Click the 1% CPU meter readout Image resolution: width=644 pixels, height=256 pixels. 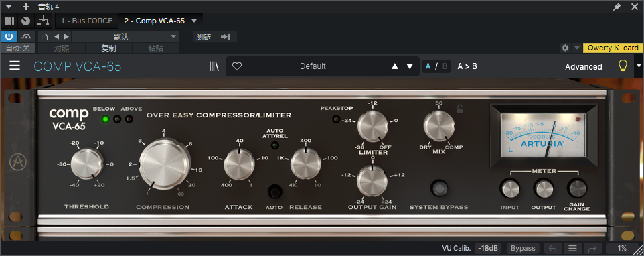(622, 248)
